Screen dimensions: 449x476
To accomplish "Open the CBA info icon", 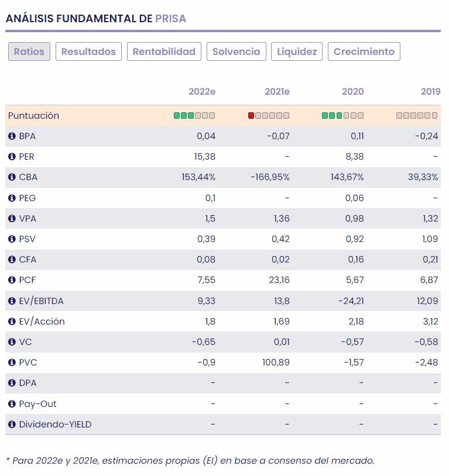I will point(12,177).
